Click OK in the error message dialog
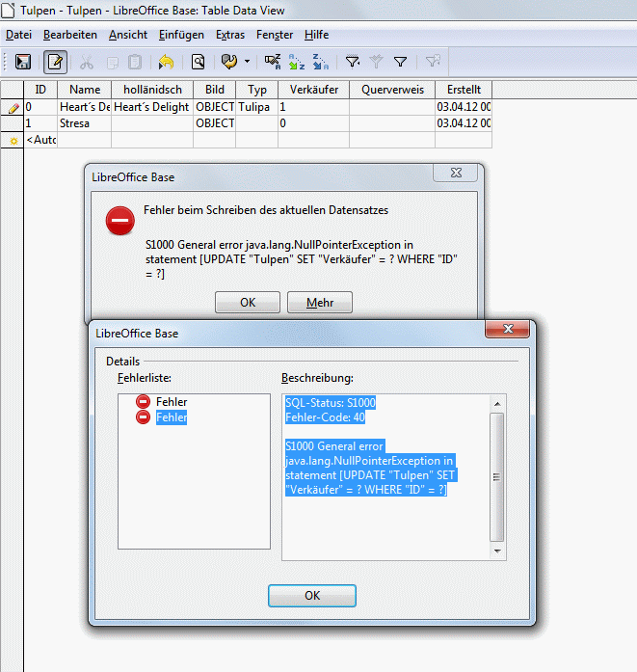Viewport: 637px width, 672px height. 248,303
